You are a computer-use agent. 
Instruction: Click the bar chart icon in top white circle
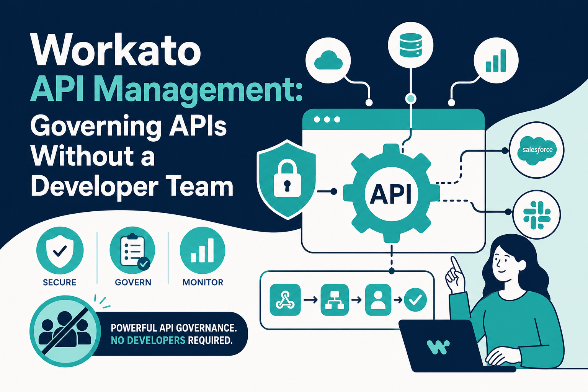pyautogui.click(x=496, y=60)
